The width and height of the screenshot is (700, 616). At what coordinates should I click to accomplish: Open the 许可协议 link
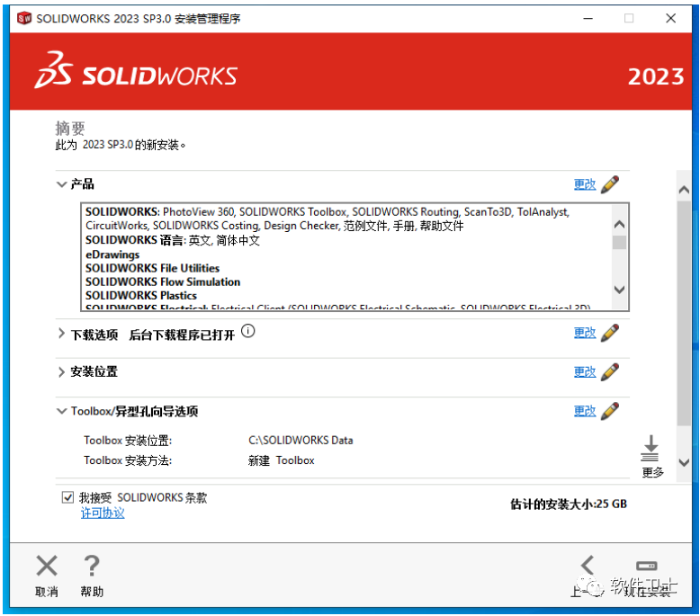103,513
